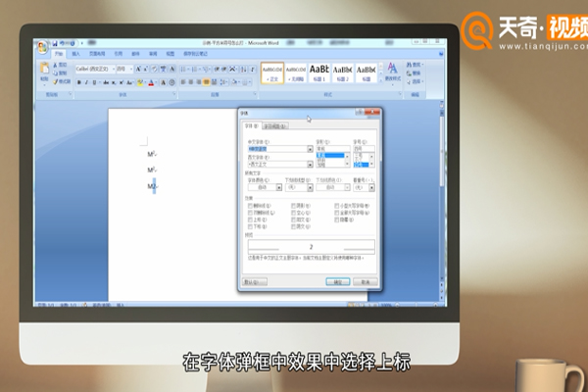The width and height of the screenshot is (588, 392).
Task: Select the 标题 1 style thumbnail
Action: pos(319,72)
